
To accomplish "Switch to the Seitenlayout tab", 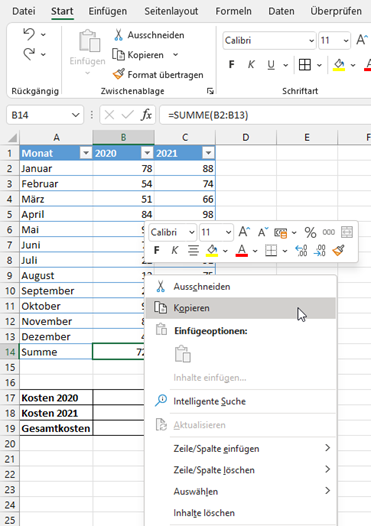I will click(171, 11).
